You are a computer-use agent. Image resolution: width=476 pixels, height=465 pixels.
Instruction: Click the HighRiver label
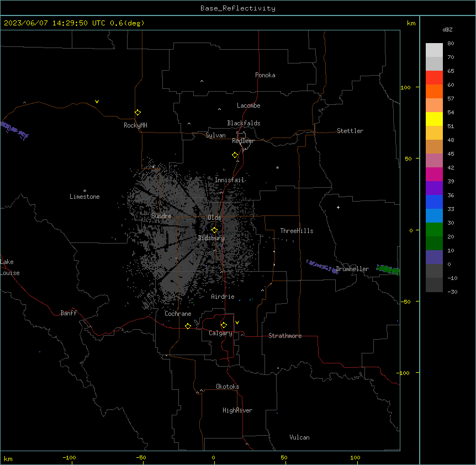[237, 410]
